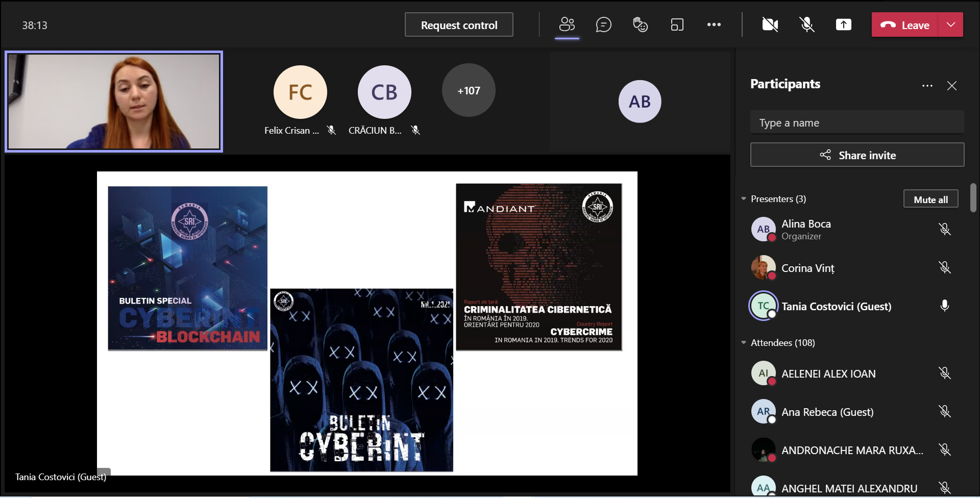Open the conversation chat icon
Image resolution: width=980 pixels, height=498 pixels.
603,24
